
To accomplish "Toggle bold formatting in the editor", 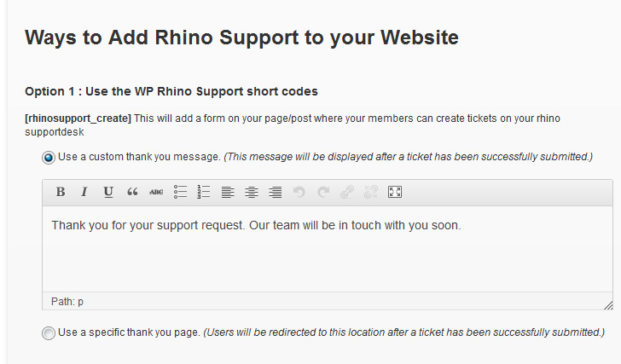I will [x=61, y=192].
